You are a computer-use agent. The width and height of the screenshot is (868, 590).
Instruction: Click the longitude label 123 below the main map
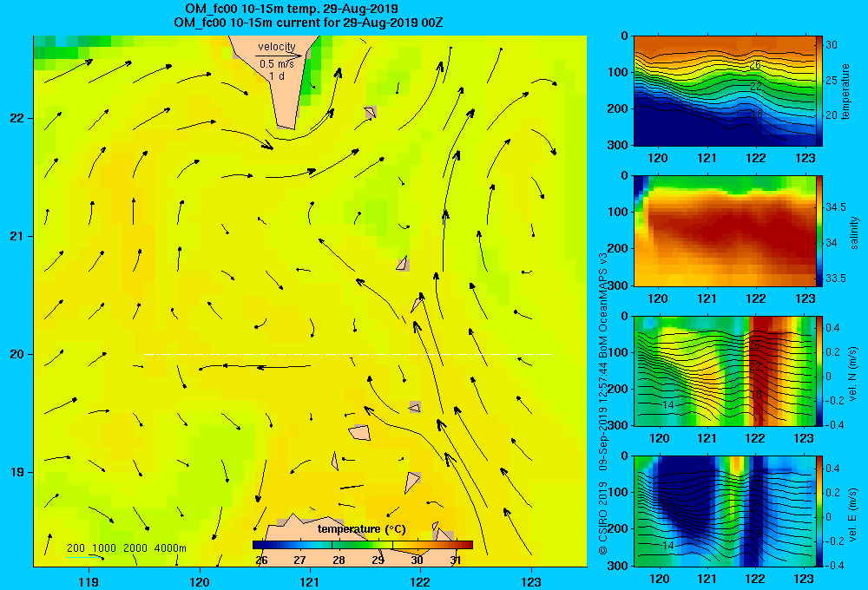point(531,581)
